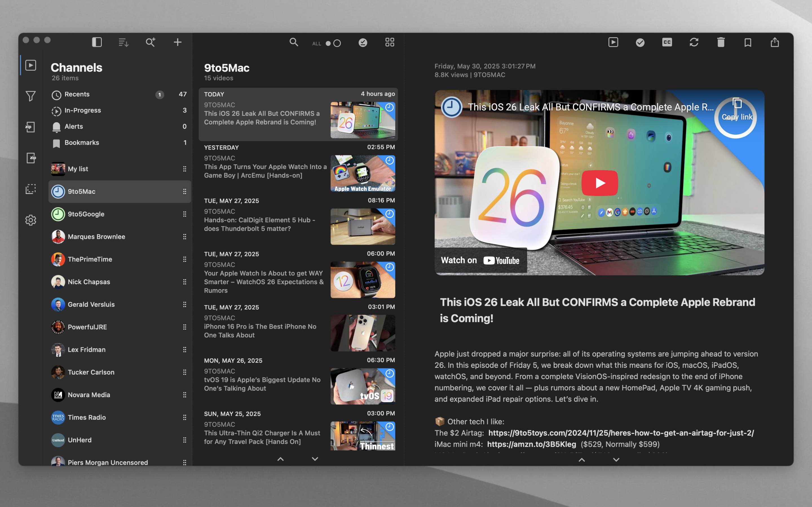Select the CalDigit Element 5 Hub thumbnail
This screenshot has height=507, width=812.
click(x=362, y=227)
